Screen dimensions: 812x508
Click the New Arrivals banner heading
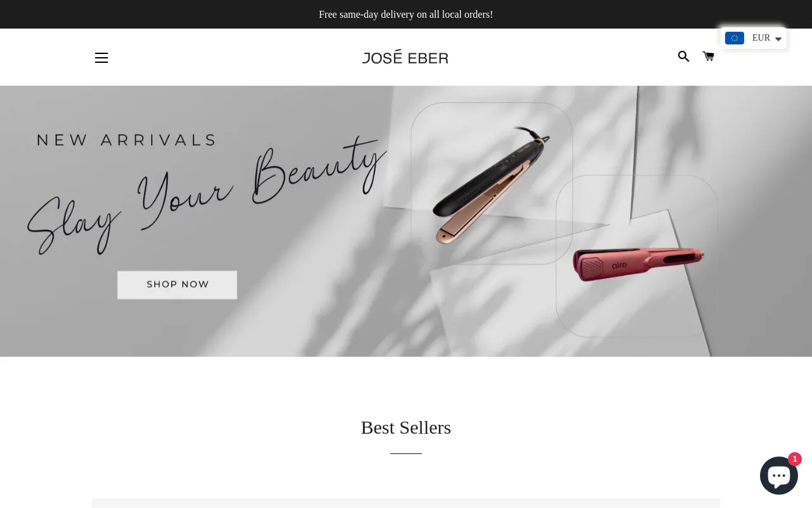(126, 140)
